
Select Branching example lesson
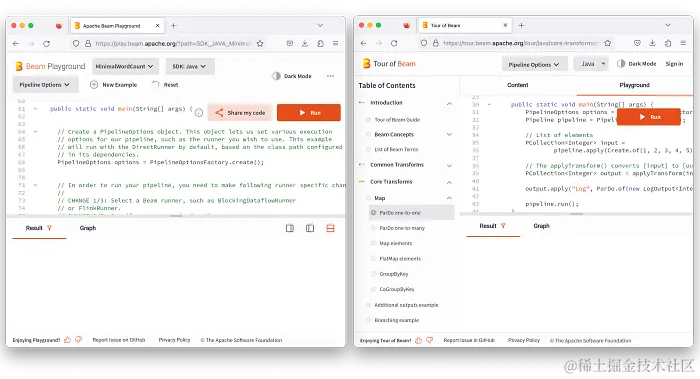(x=396, y=320)
